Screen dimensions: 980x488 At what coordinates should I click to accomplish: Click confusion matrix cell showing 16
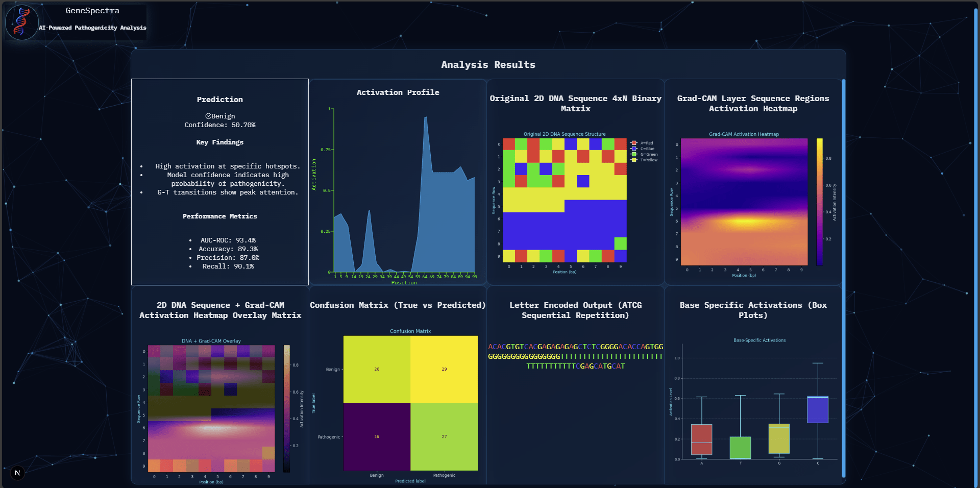[377, 436]
